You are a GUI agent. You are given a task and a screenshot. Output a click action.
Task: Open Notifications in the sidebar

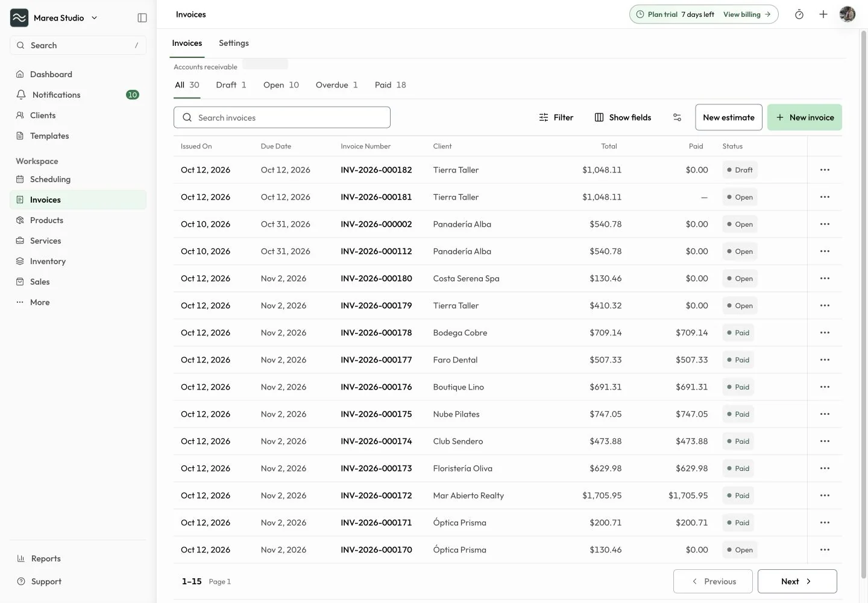click(x=78, y=95)
